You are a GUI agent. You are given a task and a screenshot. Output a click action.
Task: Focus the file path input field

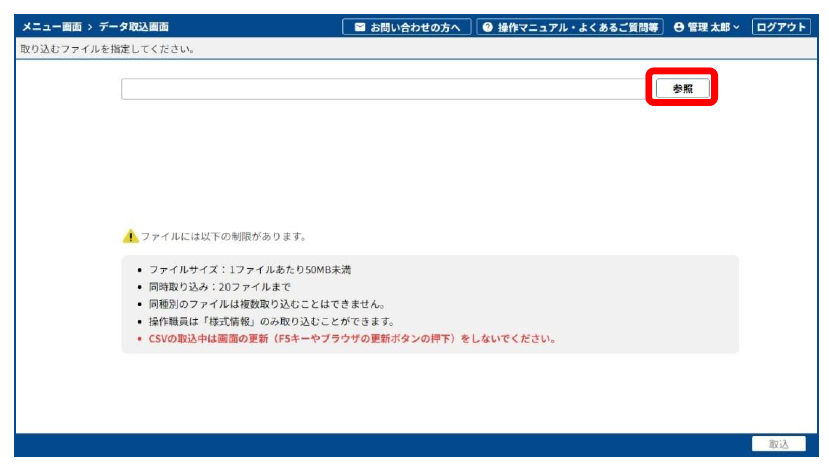click(384, 89)
